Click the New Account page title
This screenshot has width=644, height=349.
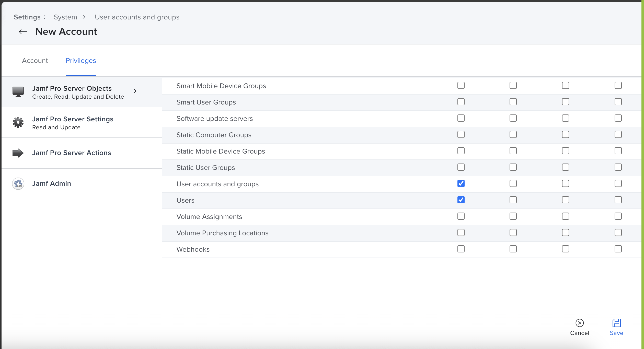pyautogui.click(x=66, y=31)
